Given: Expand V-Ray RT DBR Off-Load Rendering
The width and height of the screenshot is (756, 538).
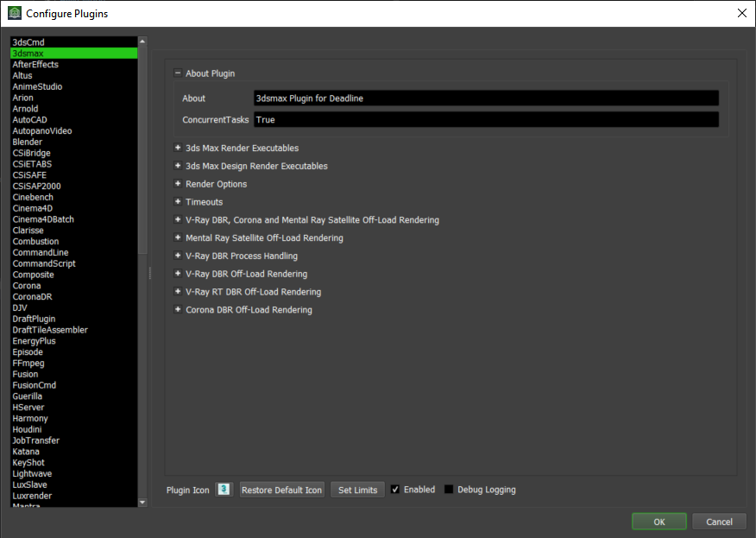Looking at the screenshot, I should point(178,291).
